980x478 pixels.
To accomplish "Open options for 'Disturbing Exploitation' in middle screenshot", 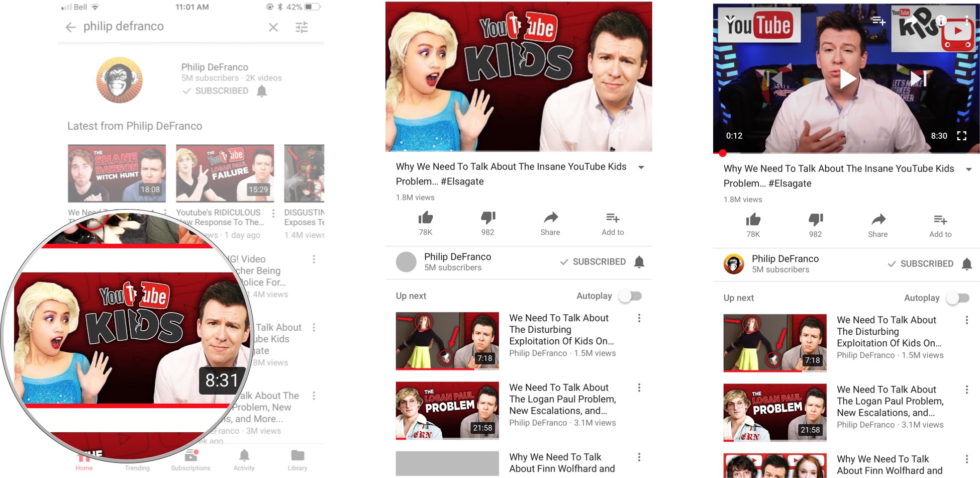I will tap(639, 318).
